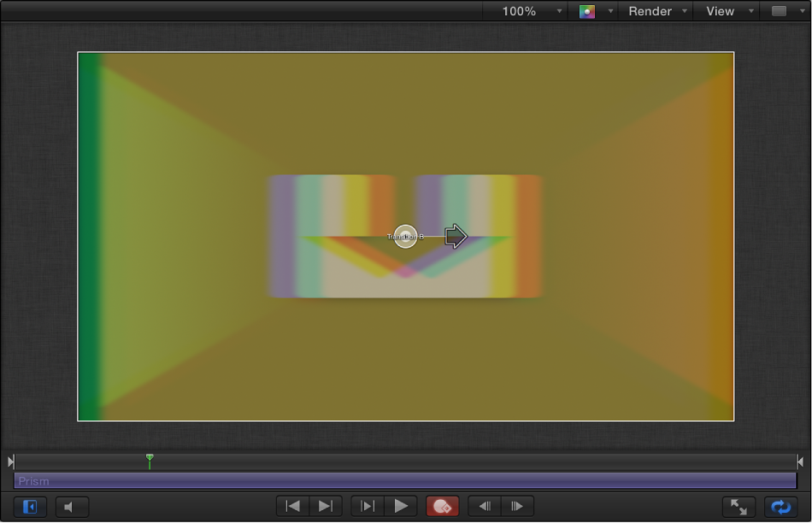Screen dimensions: 812x523
Task: Click the mute audio speaker icon
Action: tap(72, 506)
